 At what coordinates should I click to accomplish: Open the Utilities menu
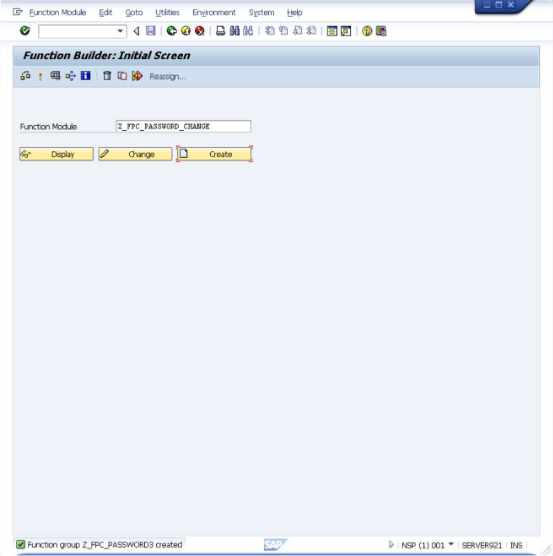pos(167,13)
